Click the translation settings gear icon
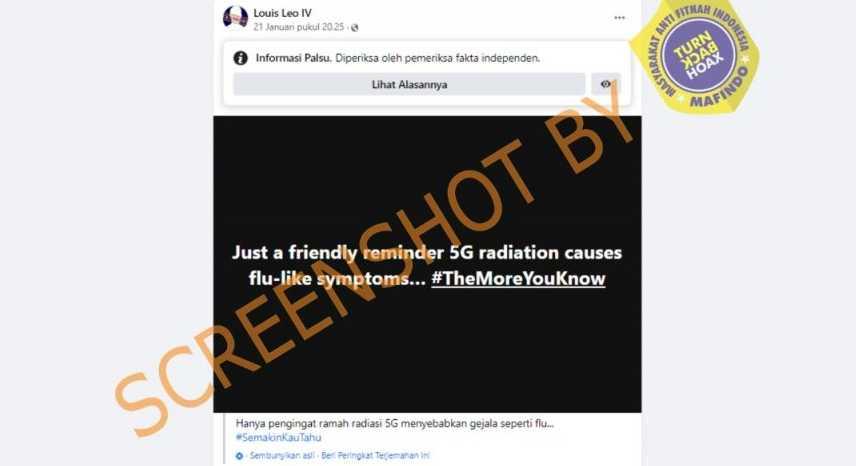Screen dimensions: 856x466 [239, 456]
